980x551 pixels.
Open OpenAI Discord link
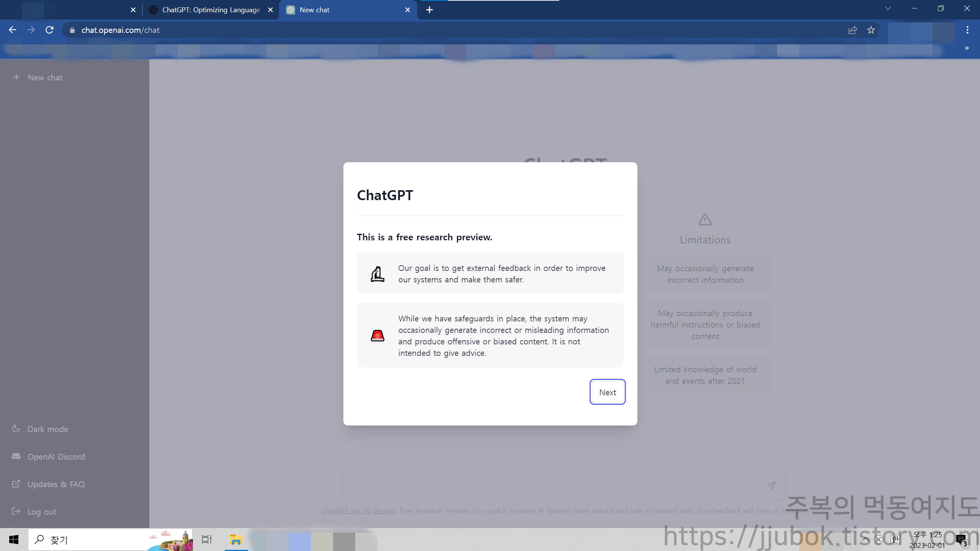56,456
